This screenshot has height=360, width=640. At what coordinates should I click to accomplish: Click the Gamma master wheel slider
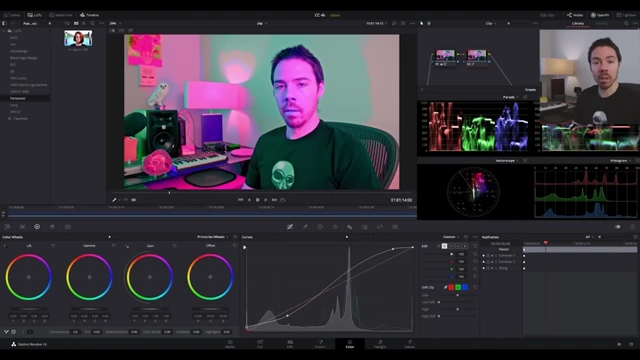pos(89,309)
